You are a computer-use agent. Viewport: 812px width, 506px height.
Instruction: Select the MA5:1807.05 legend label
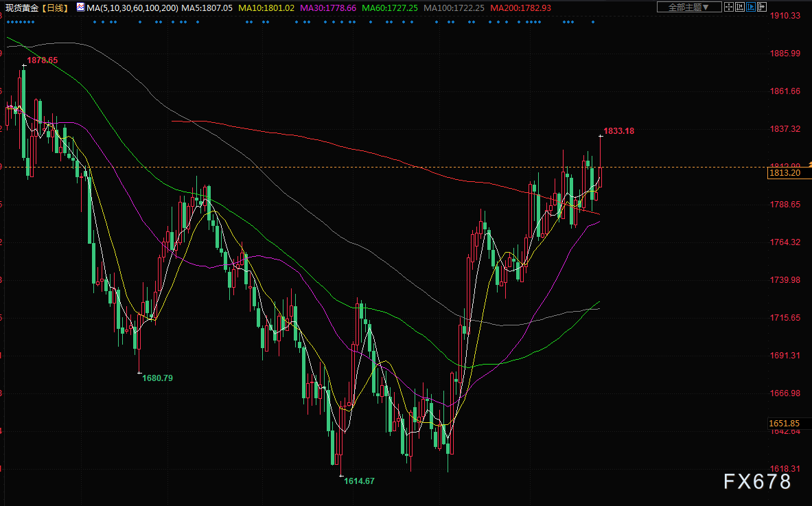pos(207,8)
